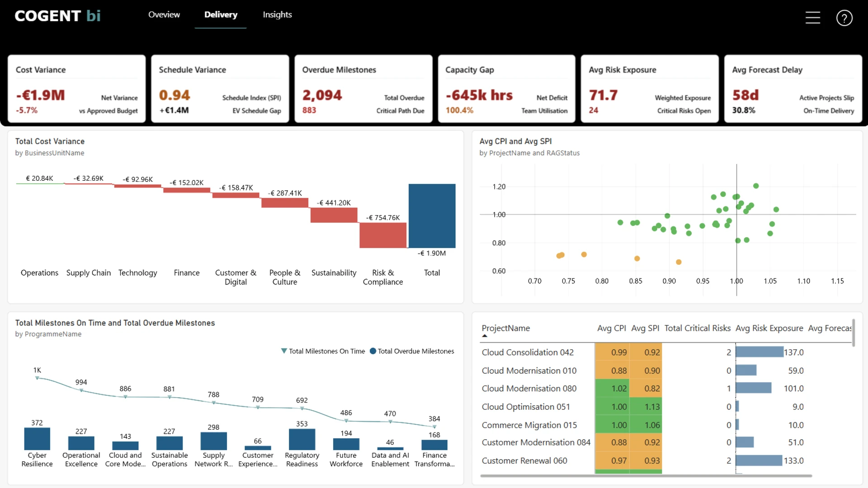Select the Commerce Migration 015 row name
The image size is (868, 488).
tap(529, 425)
